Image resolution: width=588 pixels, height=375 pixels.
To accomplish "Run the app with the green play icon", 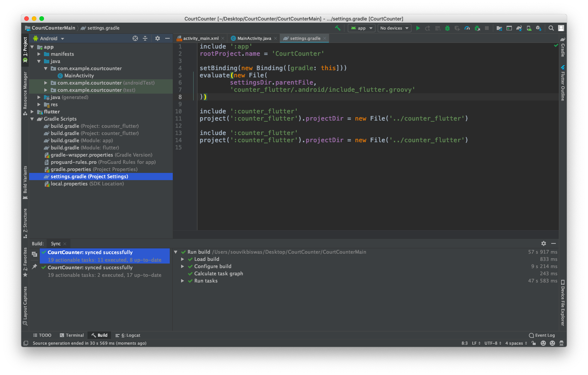I will [x=418, y=28].
